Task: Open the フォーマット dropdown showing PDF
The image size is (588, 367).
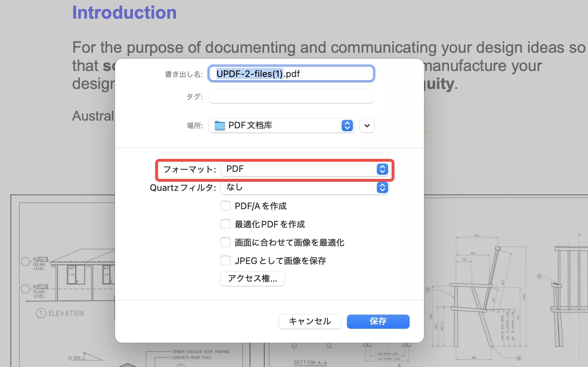Action: tap(303, 169)
